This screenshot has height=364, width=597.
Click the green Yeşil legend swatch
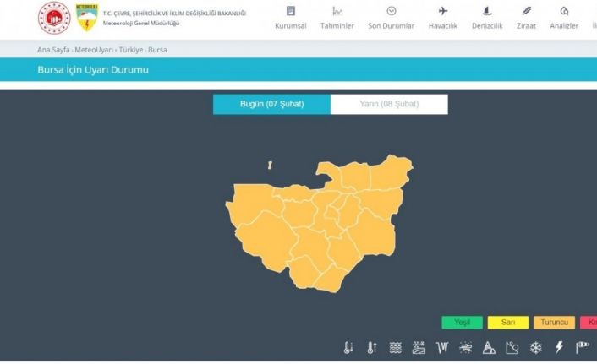pos(462,323)
